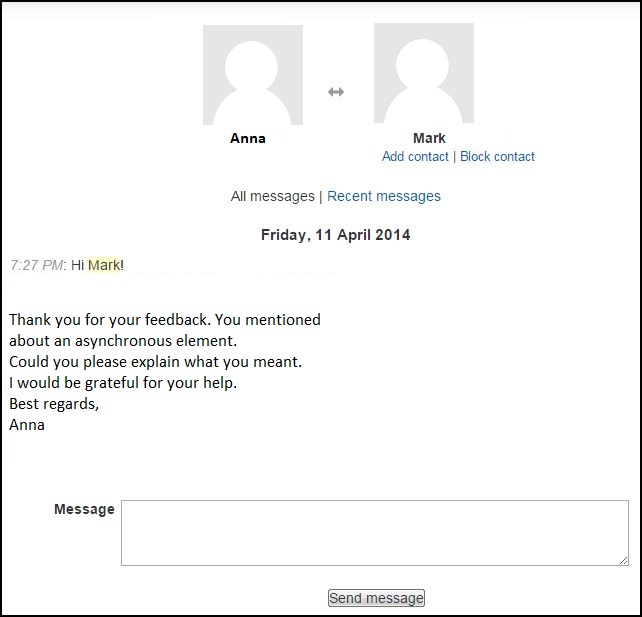Click the line 'Thank you for your feedback. You mentioned'

165,320
